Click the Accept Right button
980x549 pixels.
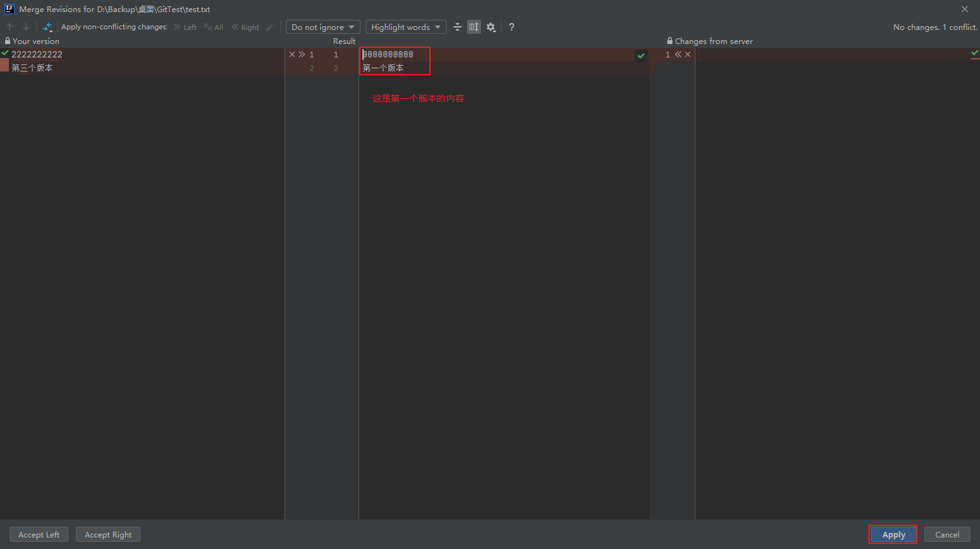click(108, 534)
